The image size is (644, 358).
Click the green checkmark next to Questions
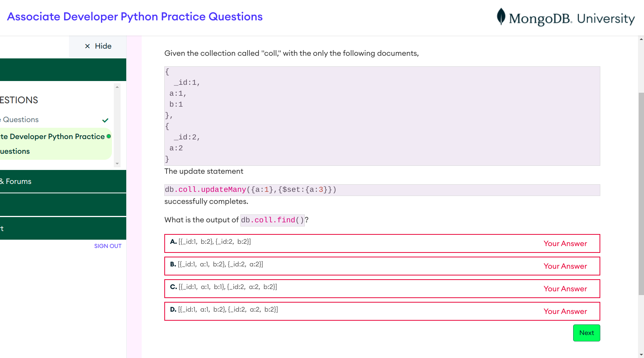tap(106, 120)
